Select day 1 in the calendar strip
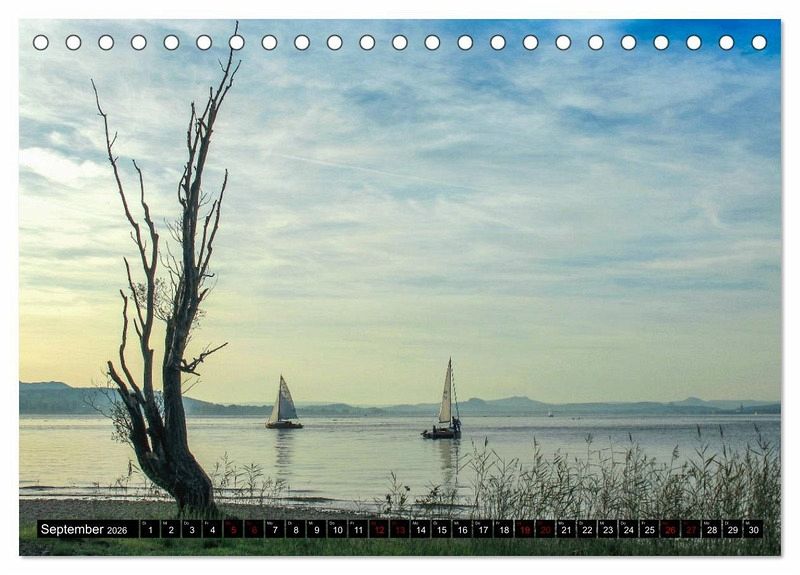 point(149,530)
